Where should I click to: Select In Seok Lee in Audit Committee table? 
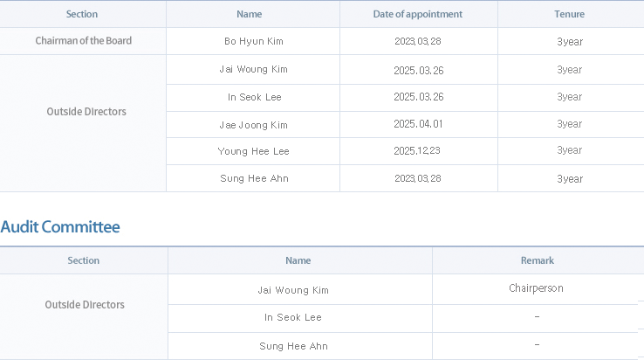pyautogui.click(x=293, y=317)
